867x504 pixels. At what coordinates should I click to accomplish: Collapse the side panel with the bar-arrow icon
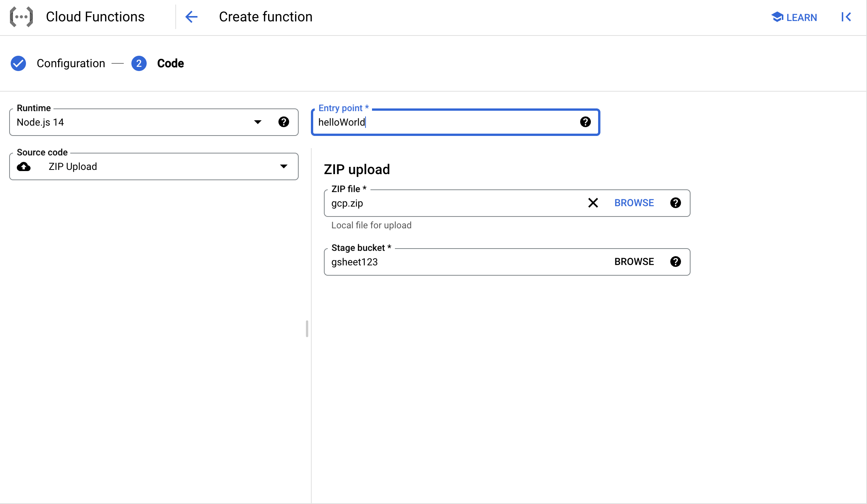[x=846, y=17]
